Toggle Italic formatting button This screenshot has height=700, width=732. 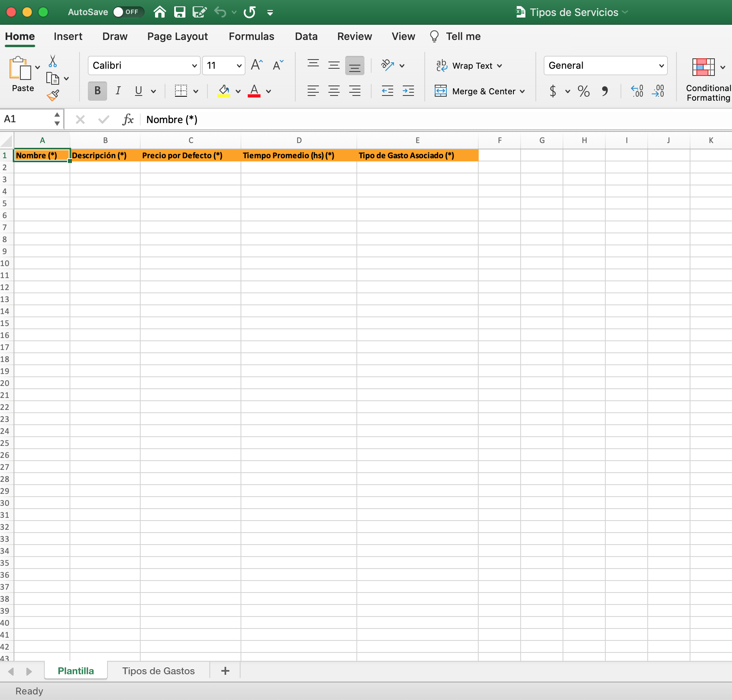tap(118, 91)
